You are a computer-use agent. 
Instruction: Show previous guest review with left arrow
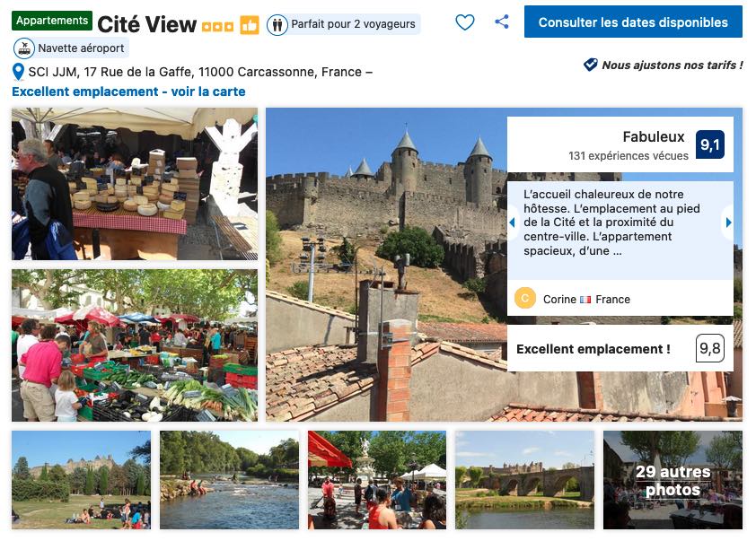pyautogui.click(x=513, y=223)
